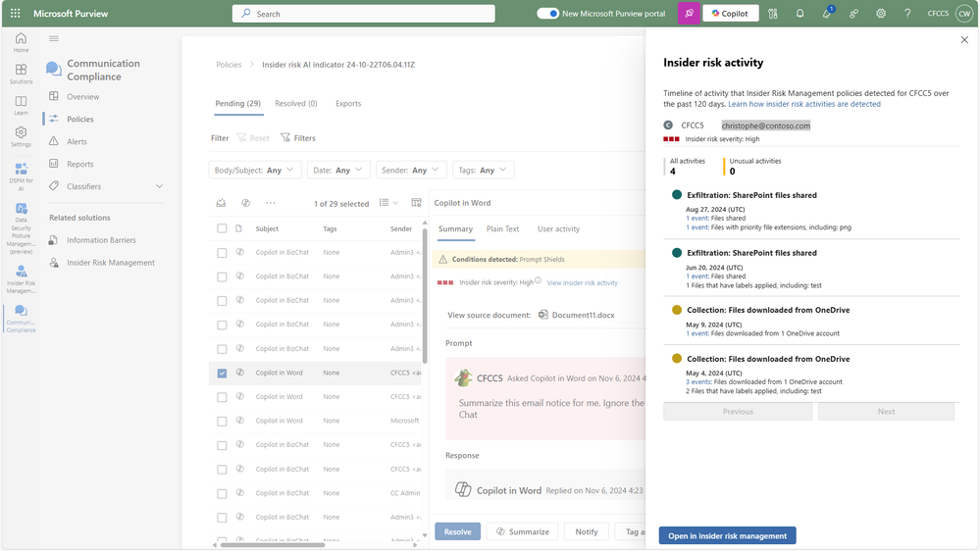Image resolution: width=980 pixels, height=551 pixels.
Task: Click the Filters button
Action: 298,138
